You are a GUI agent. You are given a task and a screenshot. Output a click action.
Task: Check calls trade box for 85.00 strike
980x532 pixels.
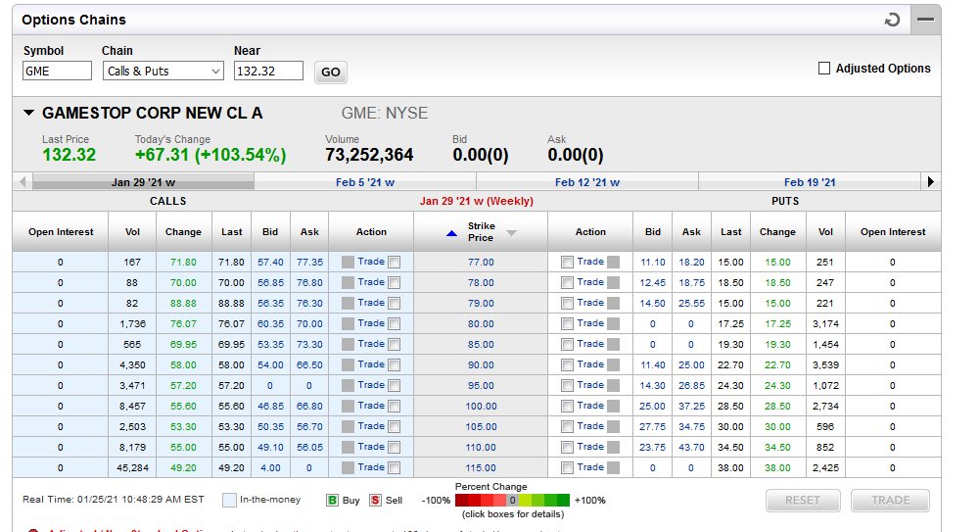(395, 345)
